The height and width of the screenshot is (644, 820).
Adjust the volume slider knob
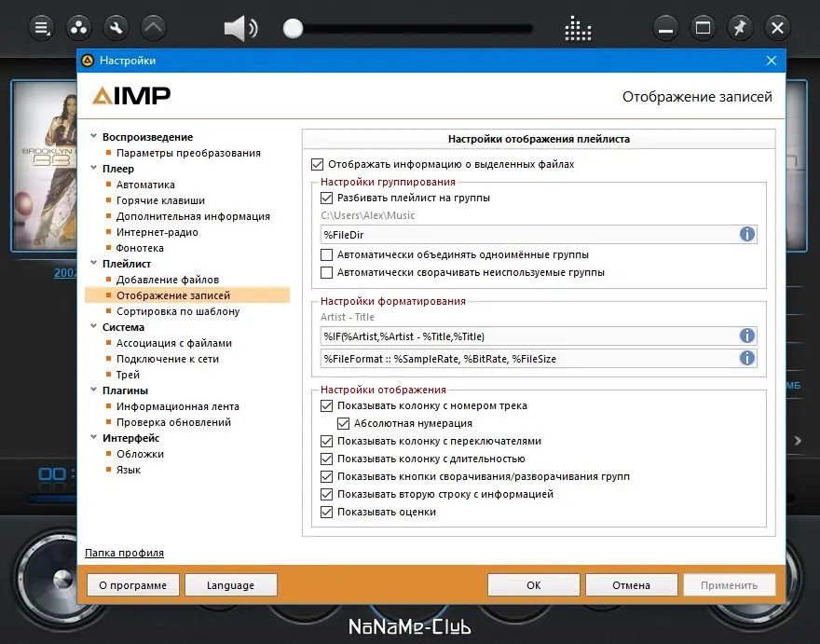click(293, 28)
